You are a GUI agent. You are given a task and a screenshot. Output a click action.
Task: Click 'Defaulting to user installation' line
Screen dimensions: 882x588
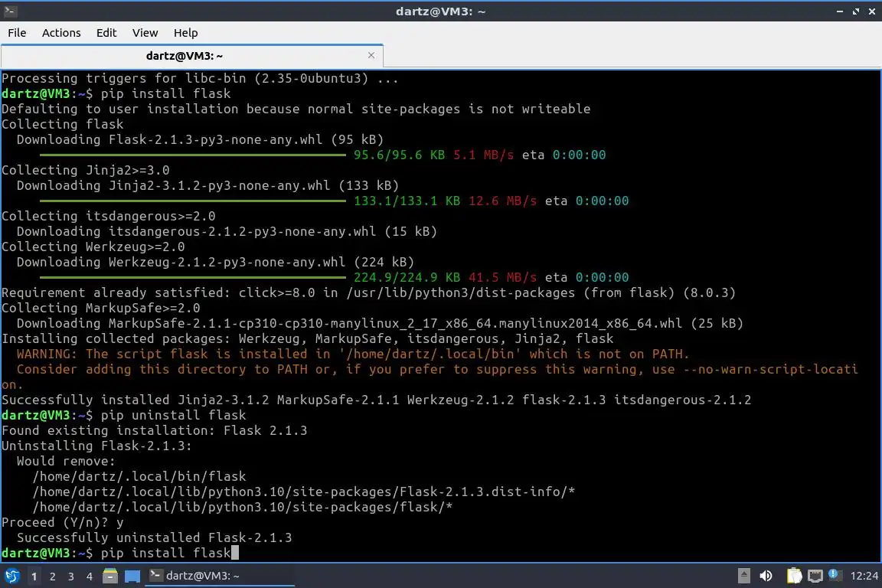(296, 109)
